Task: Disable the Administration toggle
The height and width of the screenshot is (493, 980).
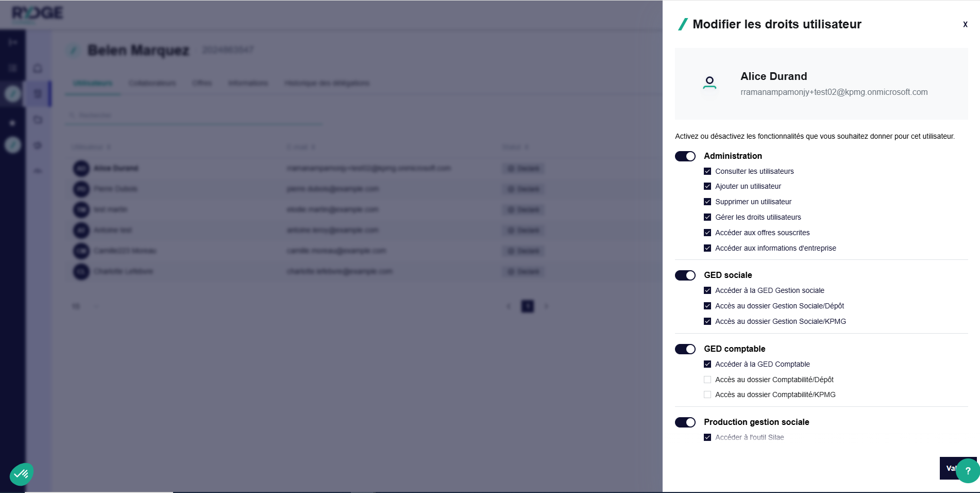Action: click(x=685, y=156)
